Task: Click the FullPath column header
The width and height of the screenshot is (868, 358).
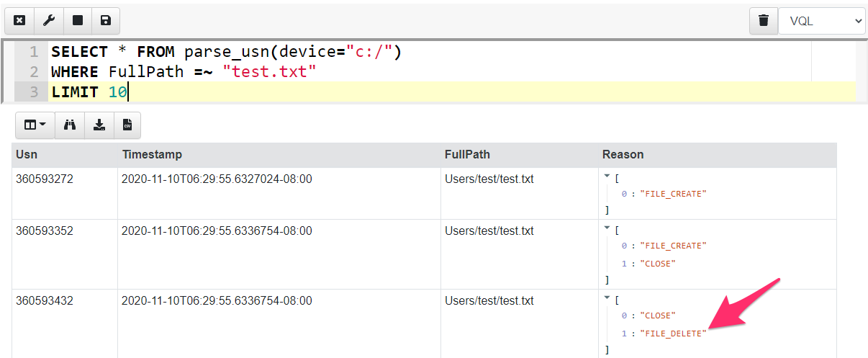Action: coord(467,154)
